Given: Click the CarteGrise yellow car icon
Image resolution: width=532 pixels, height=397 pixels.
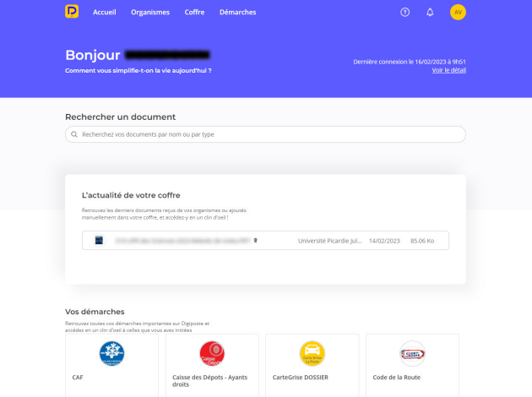Looking at the screenshot, I should coord(312,352).
